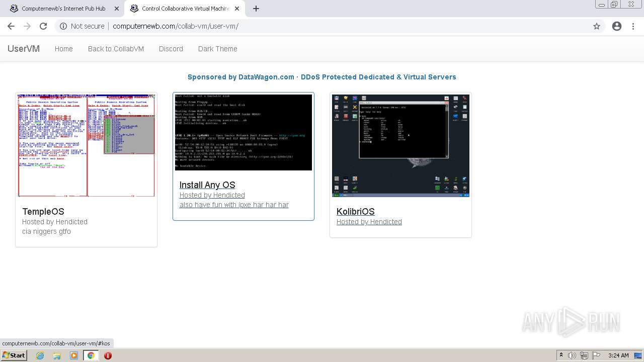Screen dimensions: 644x362
Task: Reload the page with the refresh icon
Action: pos(43,26)
